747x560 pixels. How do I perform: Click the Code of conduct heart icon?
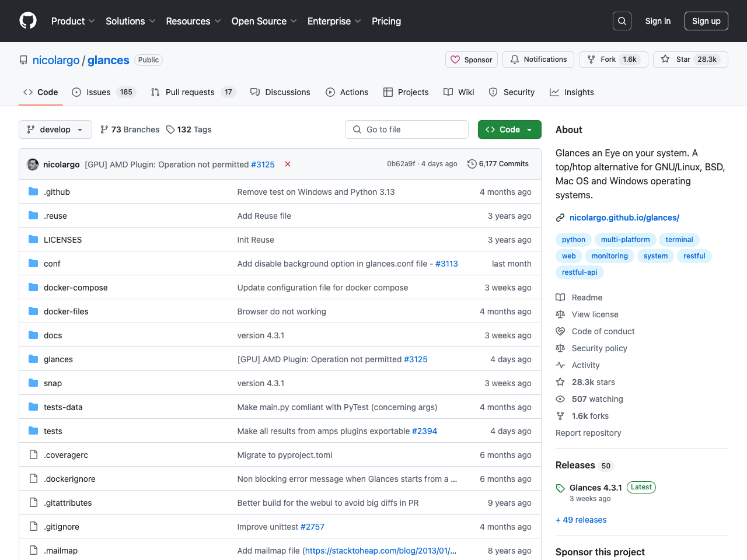pos(560,331)
